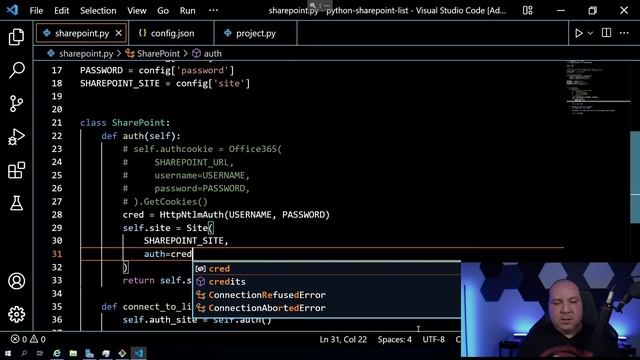Click the VS Code logo icon
This screenshot has width=640, height=360.
click(x=12, y=10)
